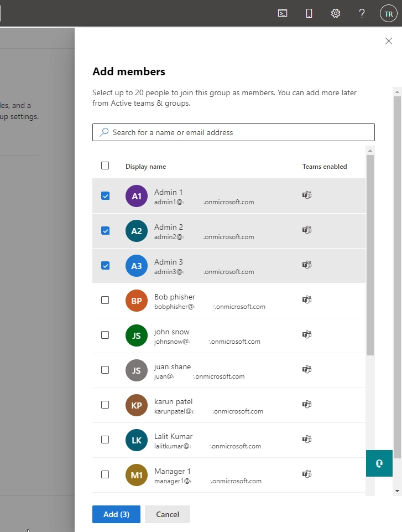Click the Add (3) button
This screenshot has height=532, width=402.
(116, 514)
